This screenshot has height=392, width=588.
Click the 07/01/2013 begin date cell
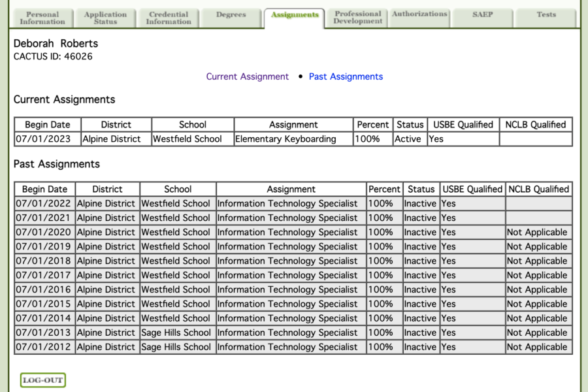[44, 333]
